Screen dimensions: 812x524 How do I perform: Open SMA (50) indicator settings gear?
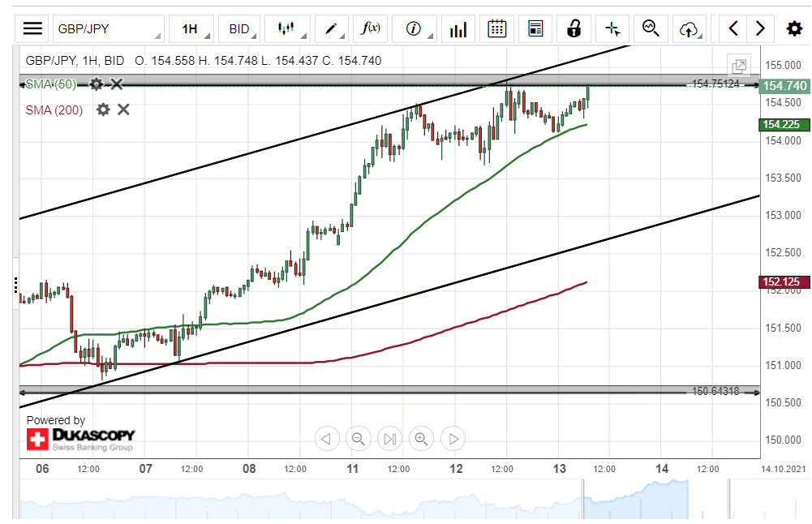click(x=97, y=84)
